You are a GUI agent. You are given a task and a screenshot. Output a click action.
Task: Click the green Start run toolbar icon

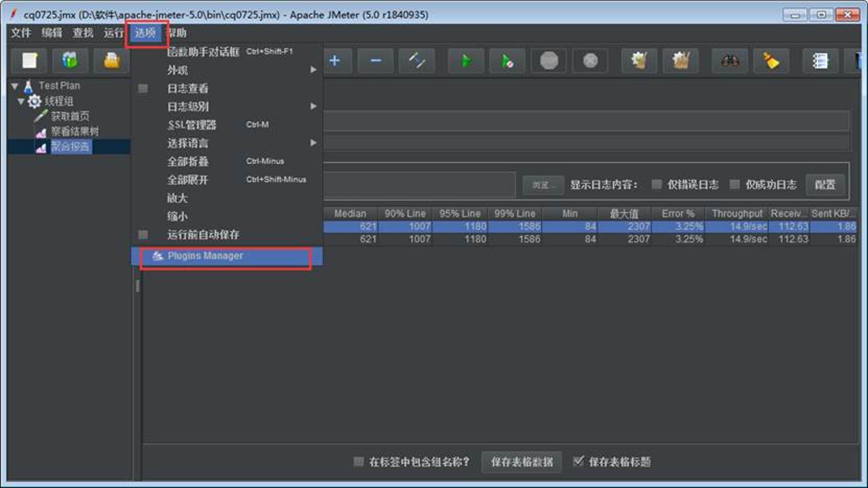click(x=465, y=61)
